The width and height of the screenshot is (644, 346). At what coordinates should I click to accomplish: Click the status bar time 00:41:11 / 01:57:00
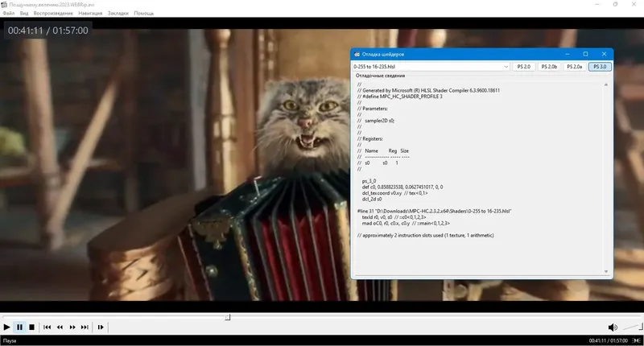pos(608,340)
